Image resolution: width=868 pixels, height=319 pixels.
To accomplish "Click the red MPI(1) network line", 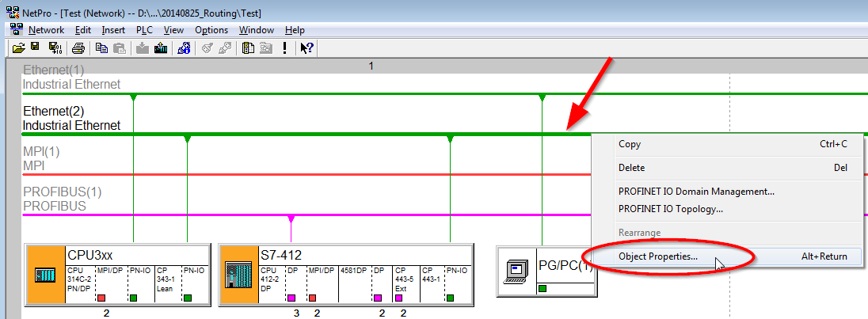I will tap(306, 175).
